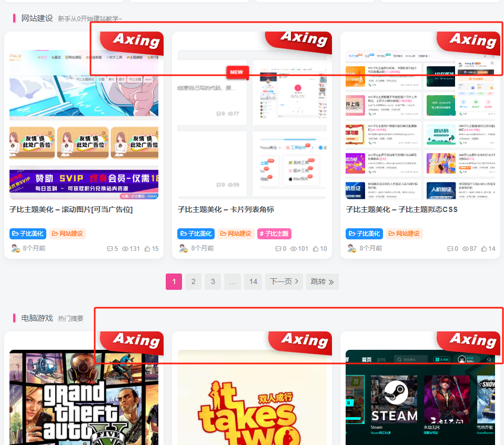The height and width of the screenshot is (445, 504).
Task: Select the 网站建设 tag on the 卡片列表角标 card
Action: (236, 234)
